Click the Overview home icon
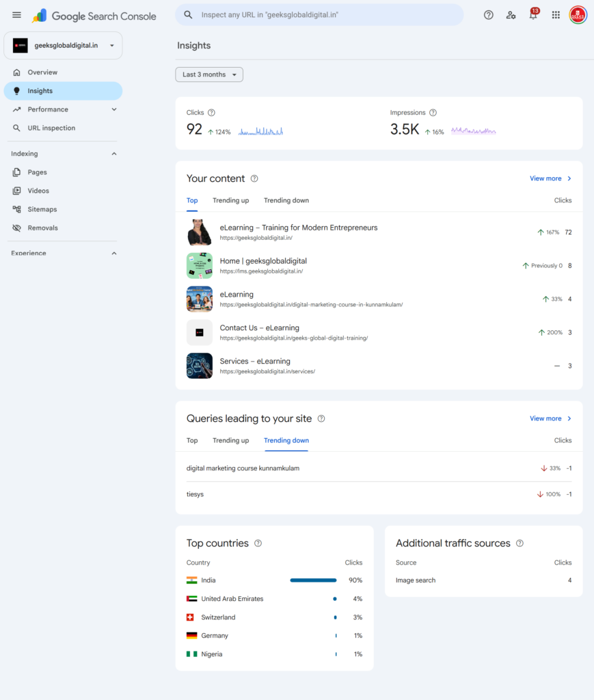This screenshot has width=594, height=700. pyautogui.click(x=16, y=72)
